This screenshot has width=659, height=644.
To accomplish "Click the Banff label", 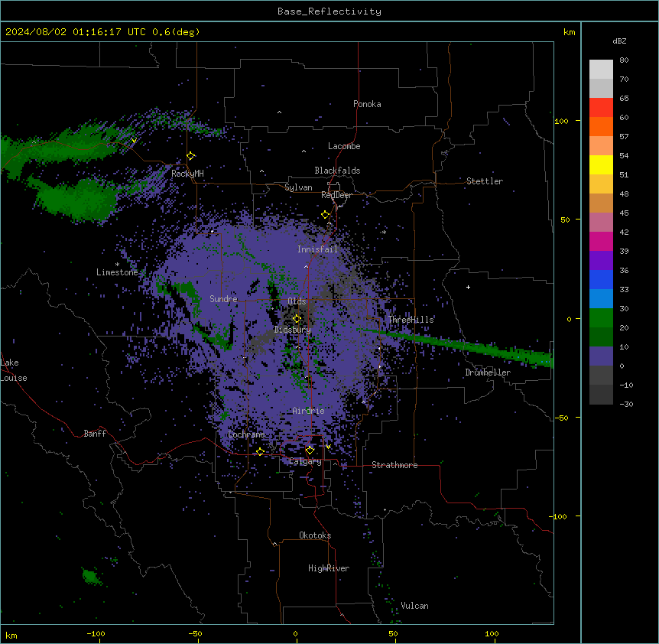I will [x=95, y=434].
